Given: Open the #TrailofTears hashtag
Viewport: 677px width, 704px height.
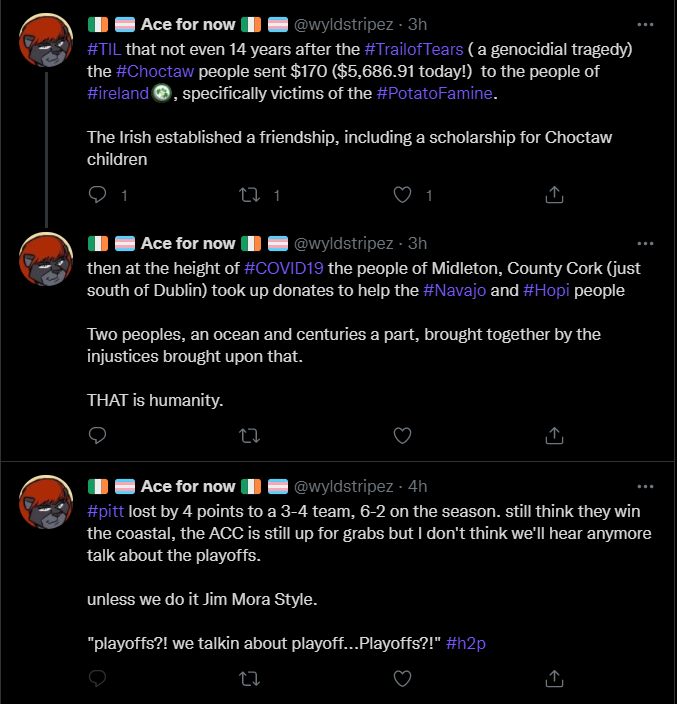Looking at the screenshot, I should click(413, 49).
